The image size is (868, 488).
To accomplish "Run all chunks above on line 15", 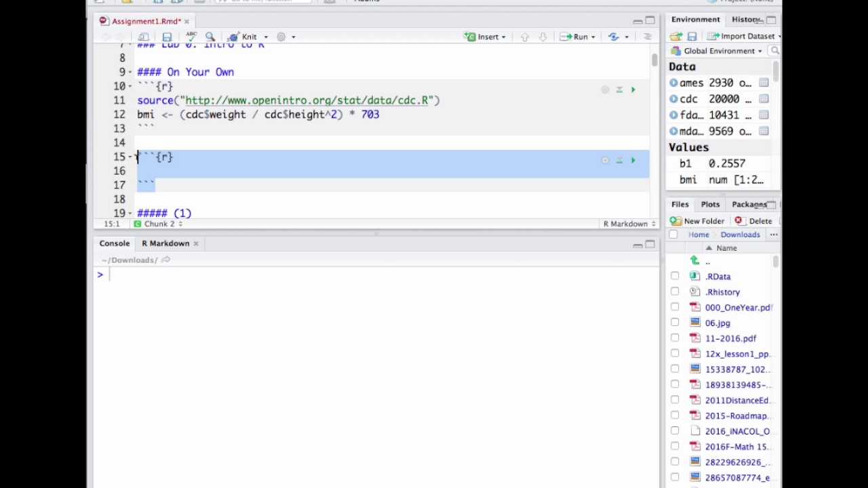I will pyautogui.click(x=619, y=161).
